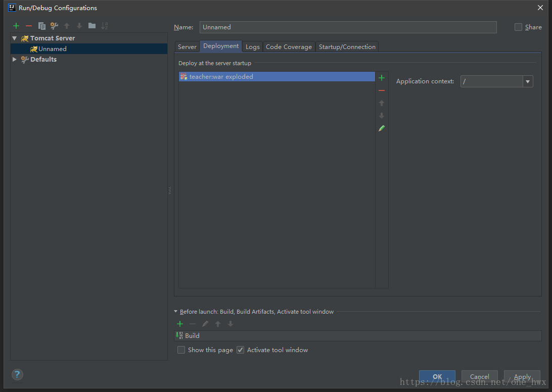
Task: Add a Before launch task
Action: pyautogui.click(x=180, y=324)
